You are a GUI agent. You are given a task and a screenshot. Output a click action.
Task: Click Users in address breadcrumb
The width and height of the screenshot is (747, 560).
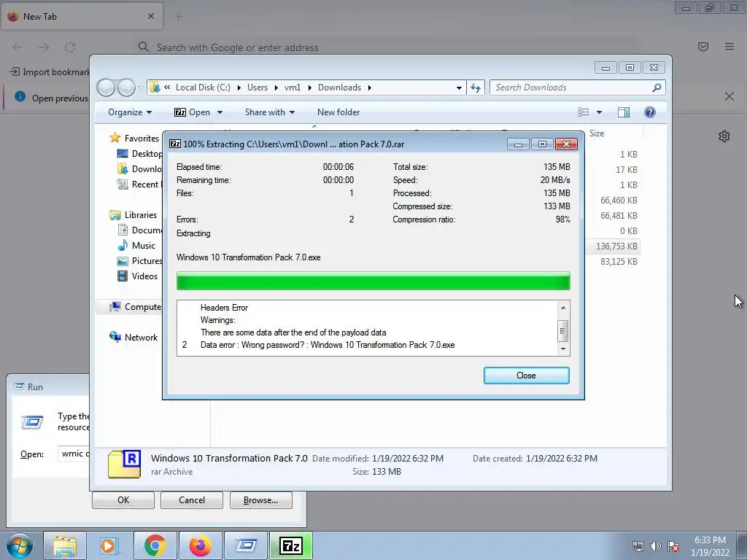coord(258,87)
